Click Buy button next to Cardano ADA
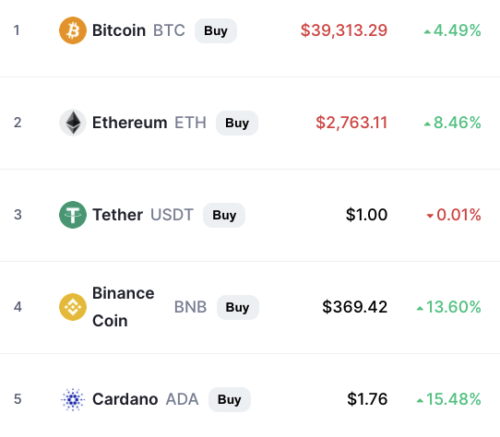 point(229,399)
